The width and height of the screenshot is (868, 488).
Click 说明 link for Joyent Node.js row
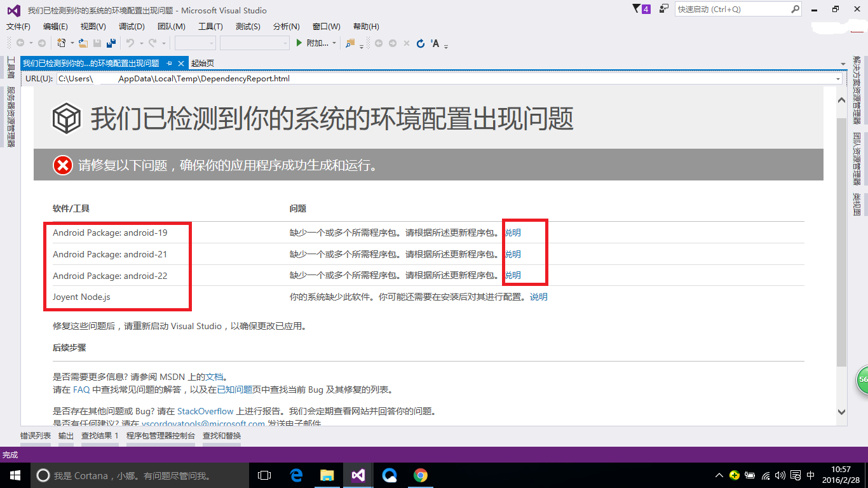point(538,297)
